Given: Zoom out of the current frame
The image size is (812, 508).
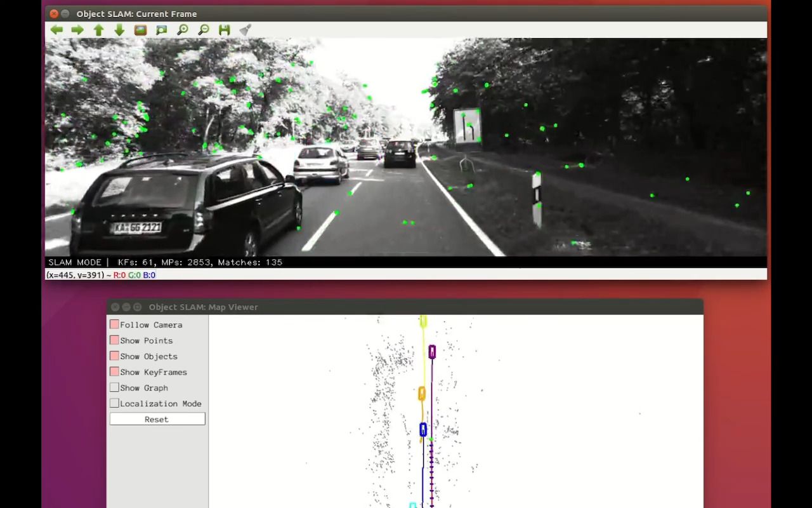Looking at the screenshot, I should (204, 30).
